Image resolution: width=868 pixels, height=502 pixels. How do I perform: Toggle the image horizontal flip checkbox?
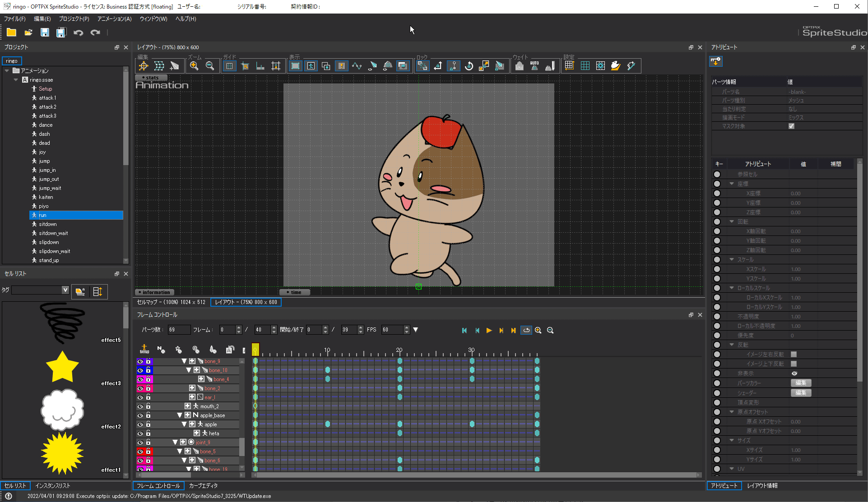[x=794, y=355]
